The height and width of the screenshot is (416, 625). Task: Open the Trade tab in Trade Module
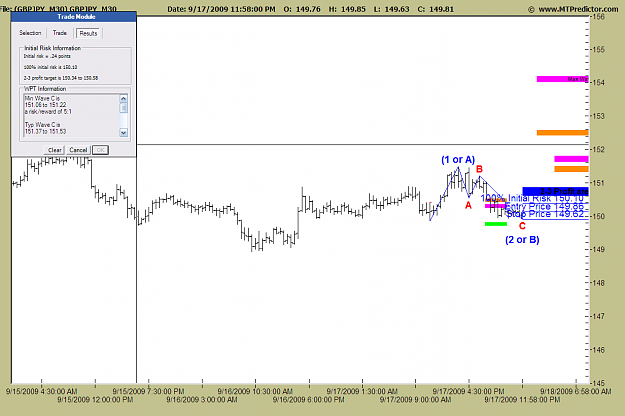tap(60, 33)
